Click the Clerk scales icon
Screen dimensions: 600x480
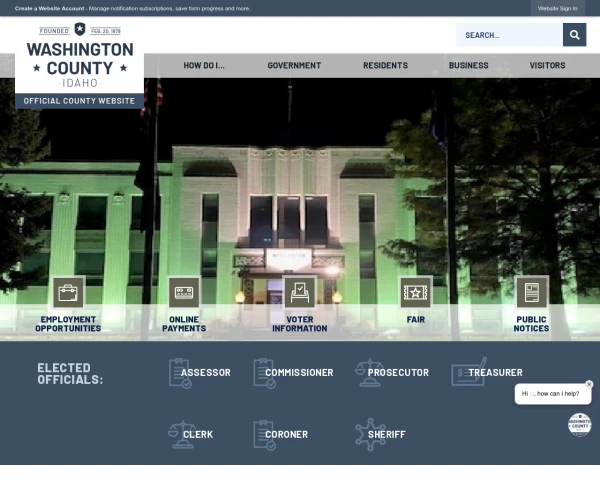click(x=182, y=434)
